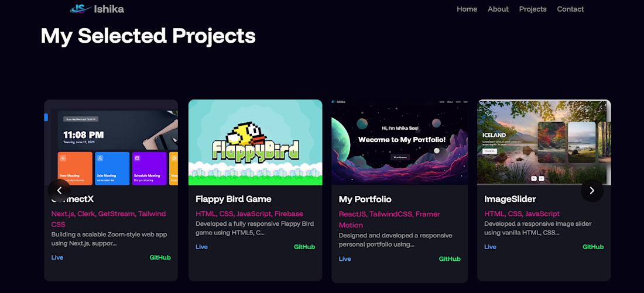Click the My Portfolio space thumbnail

400,142
